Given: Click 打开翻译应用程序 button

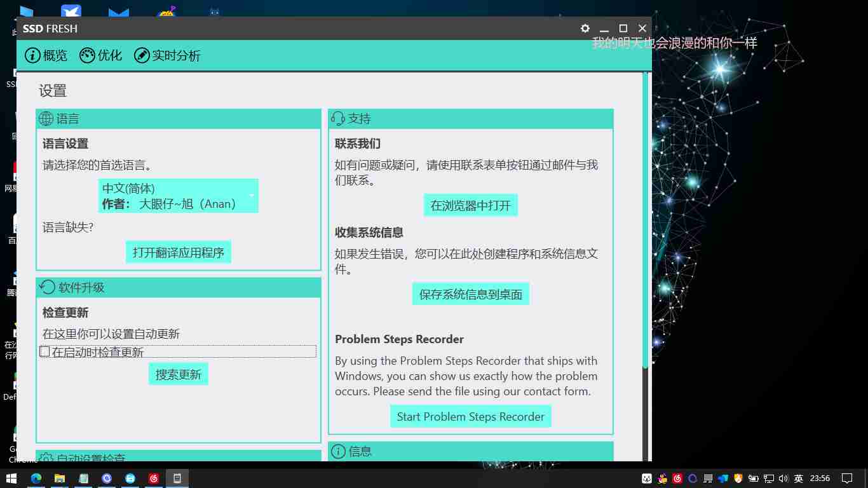Looking at the screenshot, I should click(179, 252).
